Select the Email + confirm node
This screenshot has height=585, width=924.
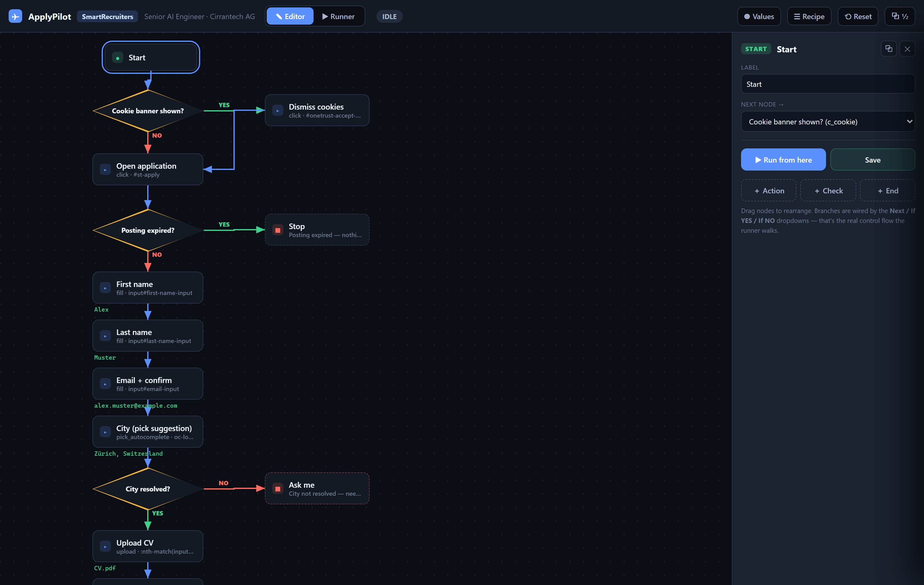(x=148, y=384)
